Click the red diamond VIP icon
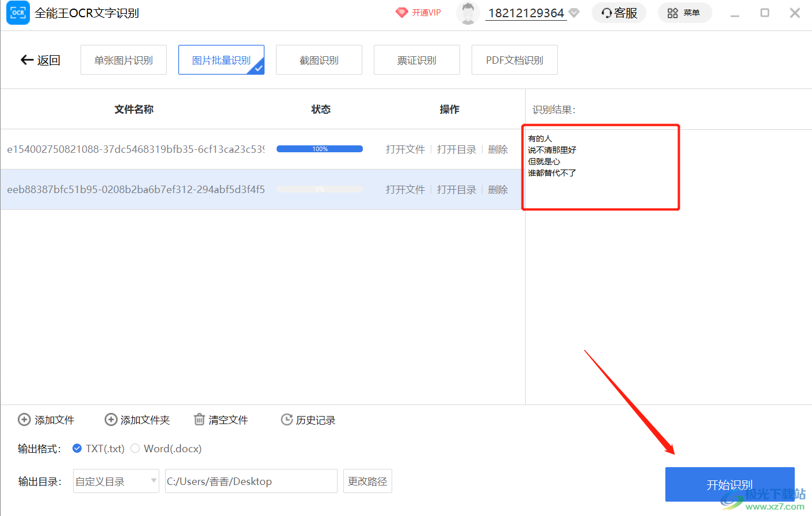The width and height of the screenshot is (812, 516). point(401,13)
